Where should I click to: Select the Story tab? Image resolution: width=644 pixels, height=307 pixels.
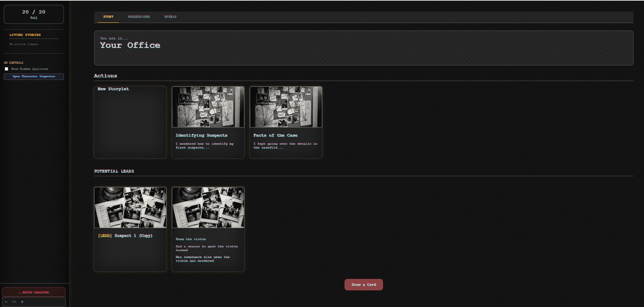pyautogui.click(x=108, y=17)
